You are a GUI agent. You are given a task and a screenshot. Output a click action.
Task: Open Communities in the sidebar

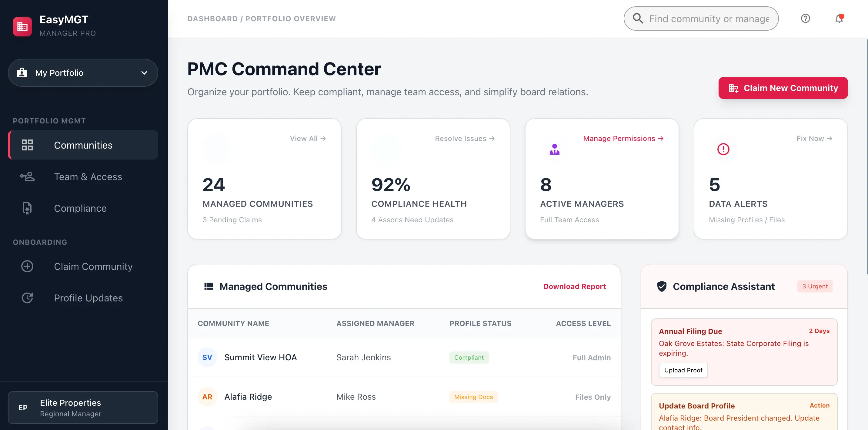coord(83,145)
